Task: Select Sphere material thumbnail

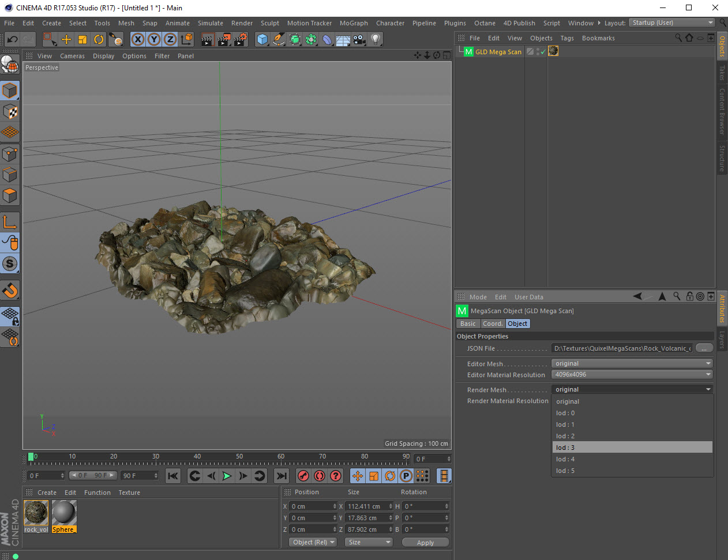Action: [x=63, y=513]
